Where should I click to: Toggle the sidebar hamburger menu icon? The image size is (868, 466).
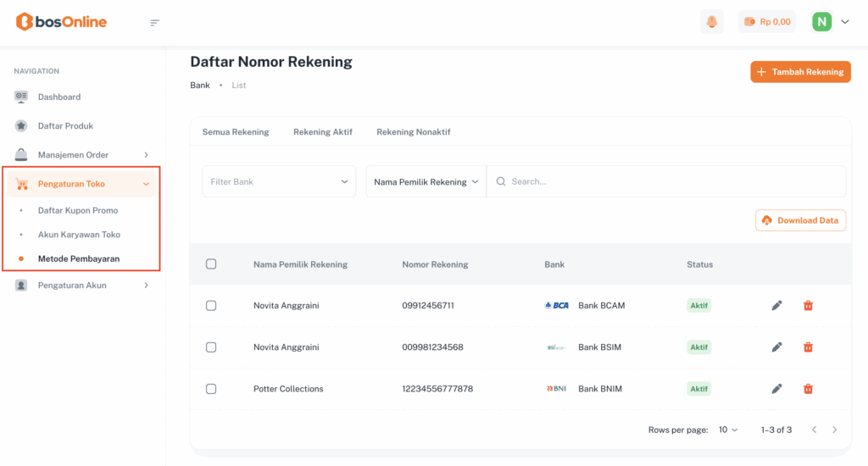pos(154,22)
